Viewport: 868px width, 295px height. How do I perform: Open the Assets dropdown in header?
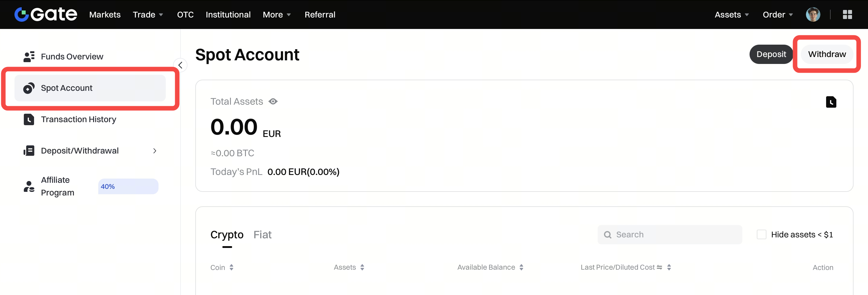pos(731,14)
